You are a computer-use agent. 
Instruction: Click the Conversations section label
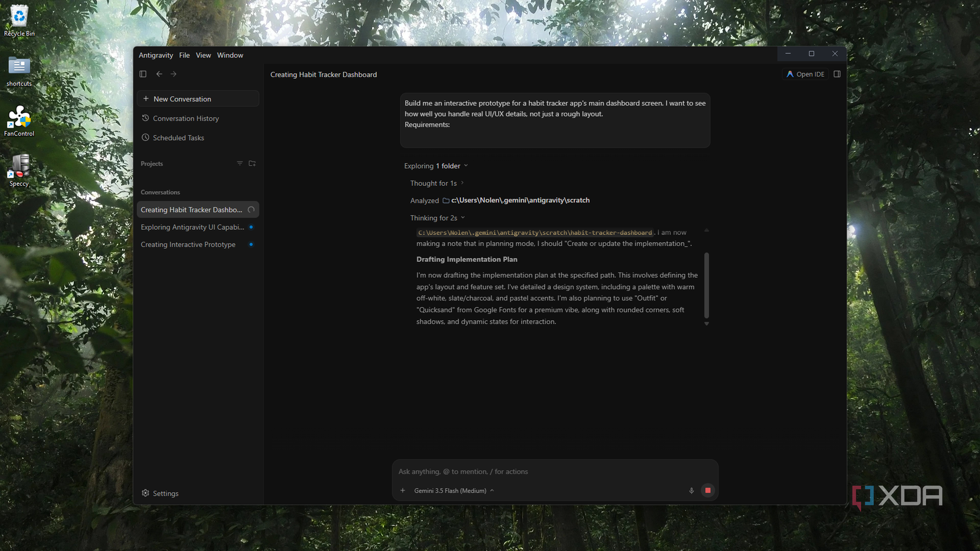coord(160,192)
